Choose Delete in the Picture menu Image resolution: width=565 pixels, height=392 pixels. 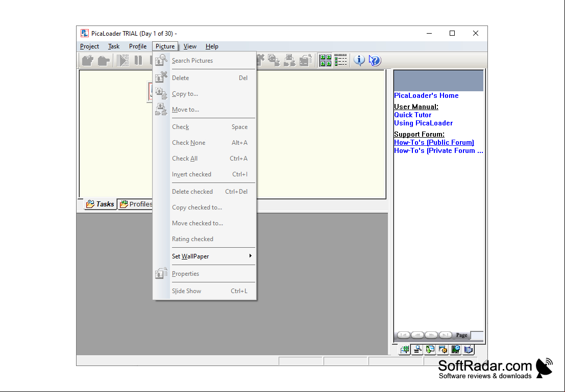(205, 78)
